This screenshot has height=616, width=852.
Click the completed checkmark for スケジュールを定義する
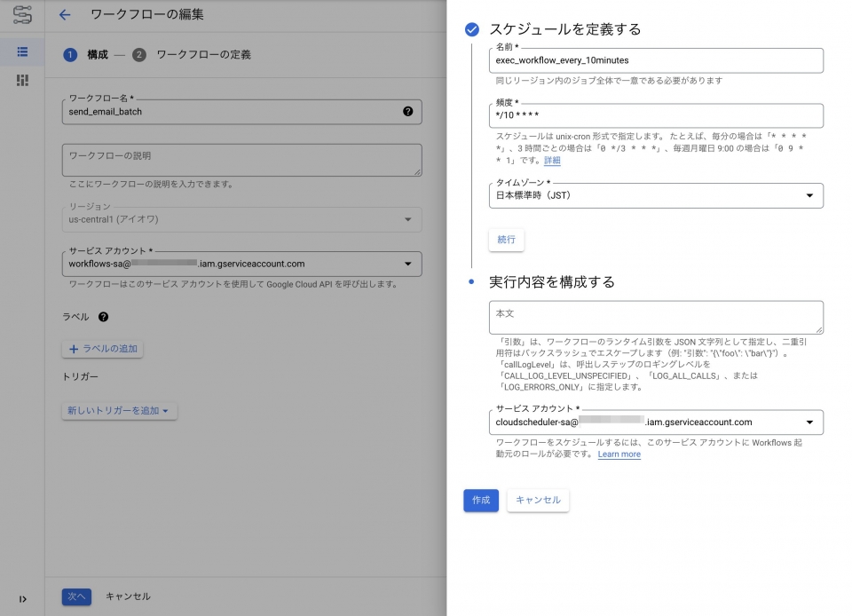(472, 29)
